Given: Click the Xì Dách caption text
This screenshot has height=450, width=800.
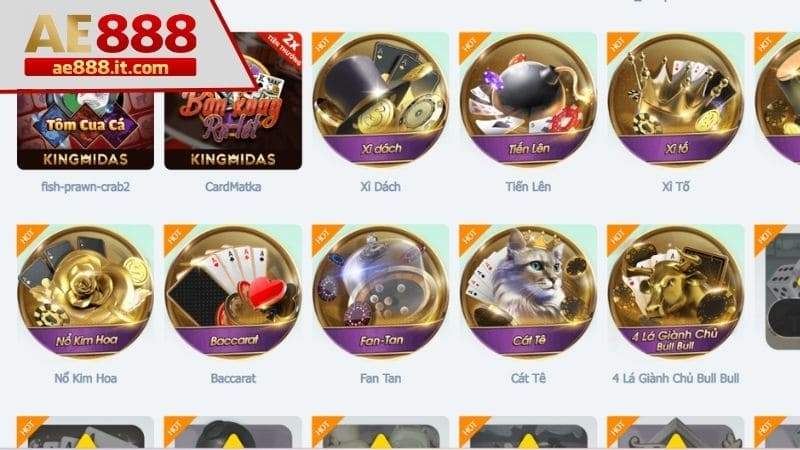Looking at the screenshot, I should [381, 187].
